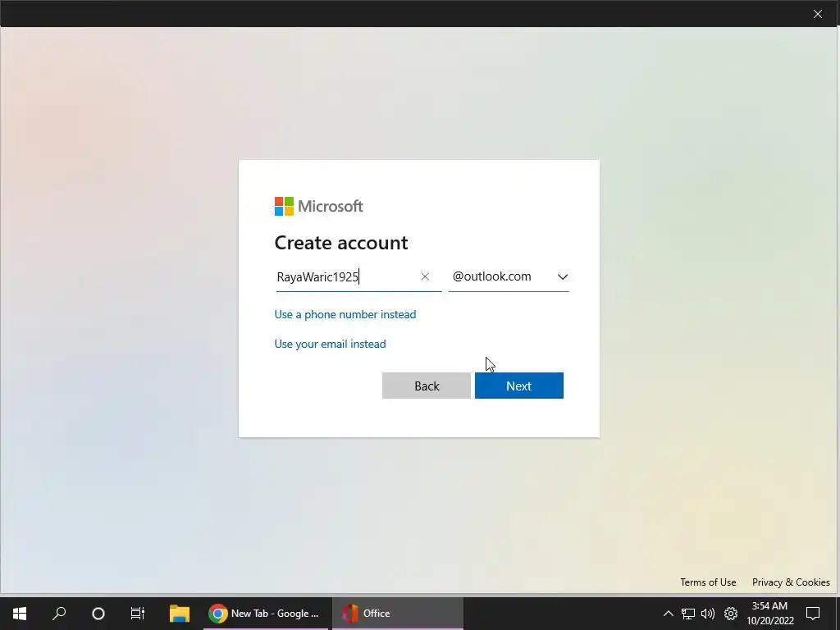Select Use your email instead link
840x630 pixels.
pyautogui.click(x=330, y=344)
